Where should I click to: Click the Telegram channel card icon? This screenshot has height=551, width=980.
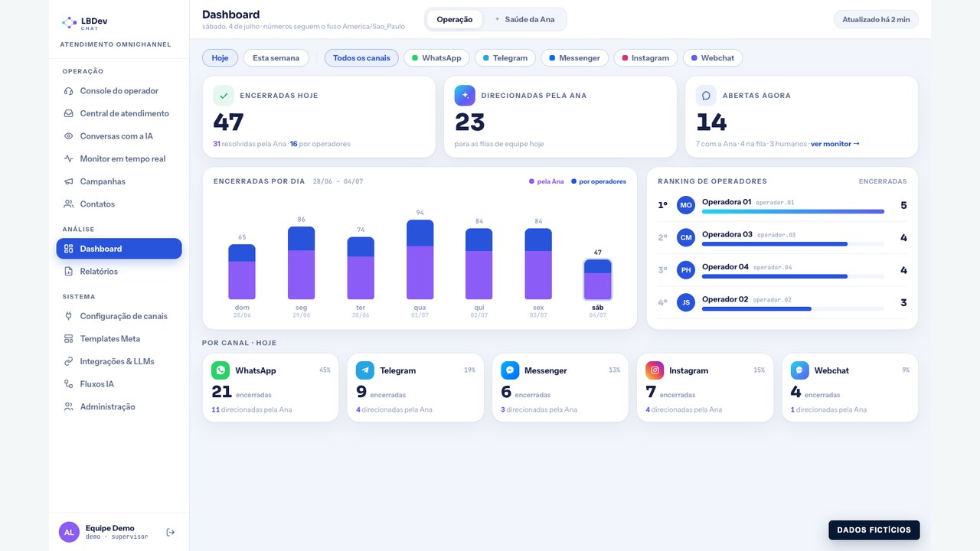point(365,370)
